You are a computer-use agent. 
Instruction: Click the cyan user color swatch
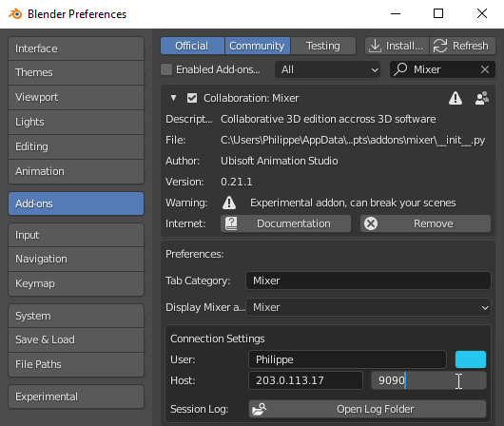(471, 359)
